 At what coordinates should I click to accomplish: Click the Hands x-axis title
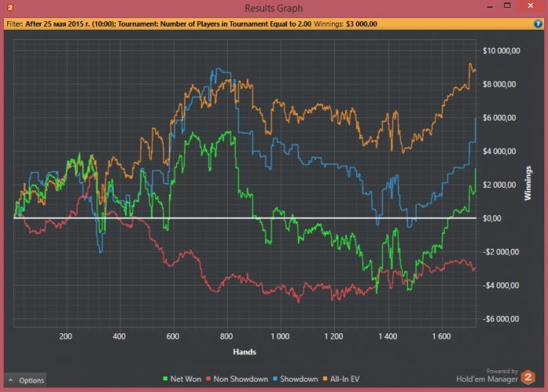point(243,353)
